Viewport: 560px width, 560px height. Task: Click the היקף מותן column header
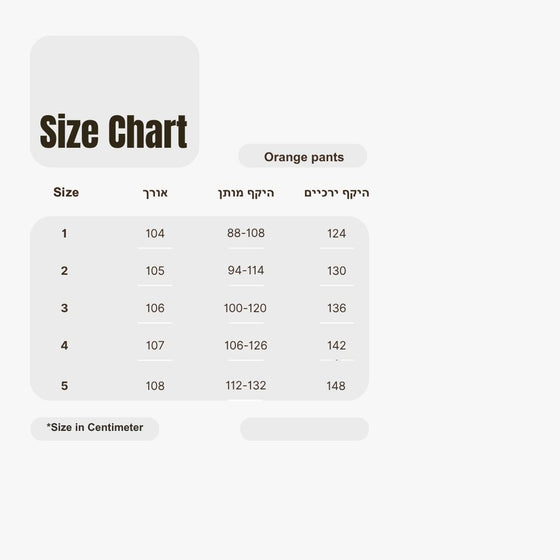click(x=246, y=193)
